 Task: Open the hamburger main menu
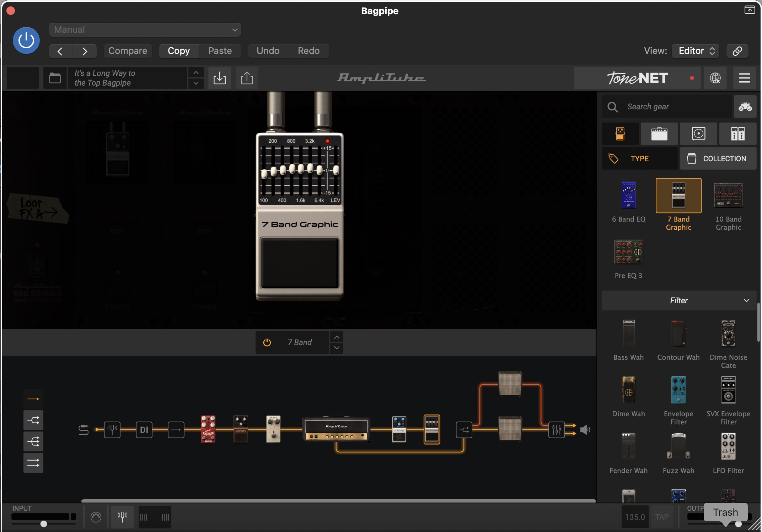744,78
